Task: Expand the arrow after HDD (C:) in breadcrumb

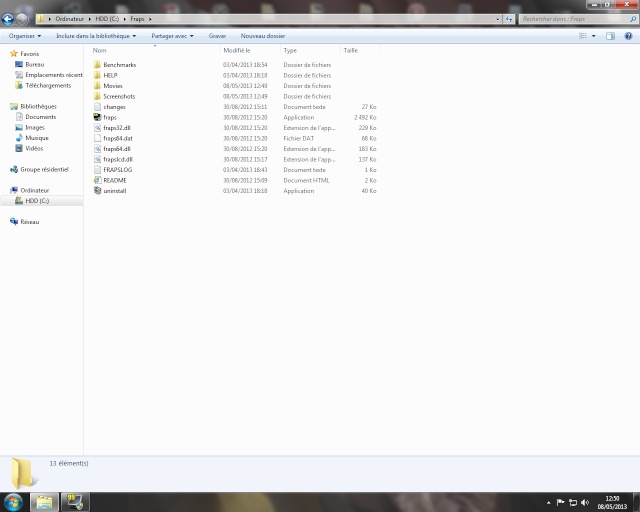Action: [124, 19]
